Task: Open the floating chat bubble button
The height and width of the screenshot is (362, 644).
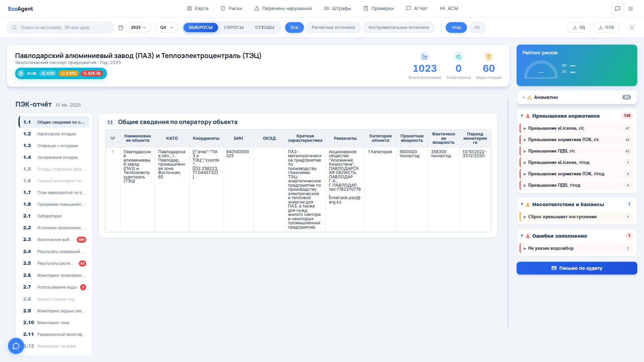Action: click(16, 346)
